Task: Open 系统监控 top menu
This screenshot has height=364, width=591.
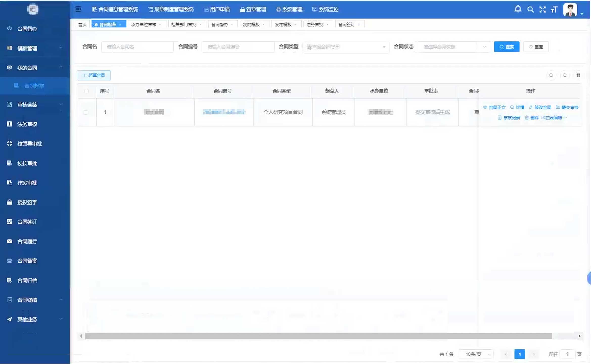Action: (x=325, y=9)
